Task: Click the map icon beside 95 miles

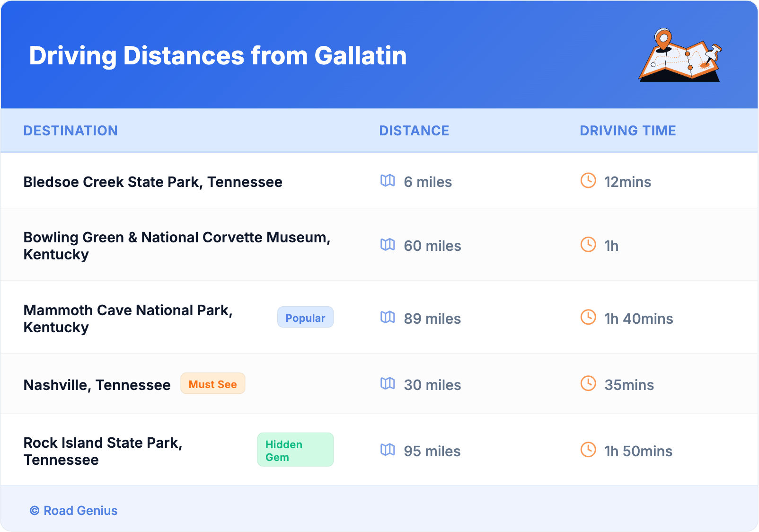Action: 388,450
